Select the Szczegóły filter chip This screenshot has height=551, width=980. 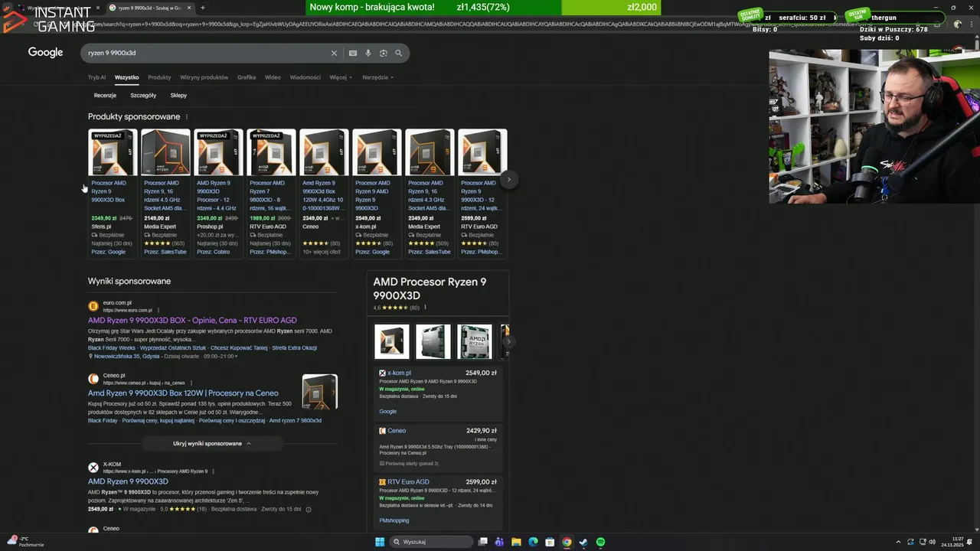[143, 96]
